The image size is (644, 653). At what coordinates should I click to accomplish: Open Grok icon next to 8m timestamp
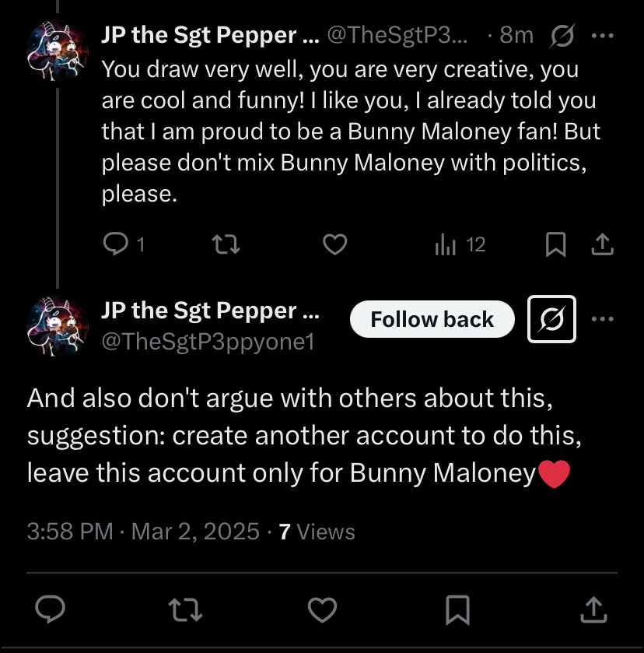pos(562,35)
